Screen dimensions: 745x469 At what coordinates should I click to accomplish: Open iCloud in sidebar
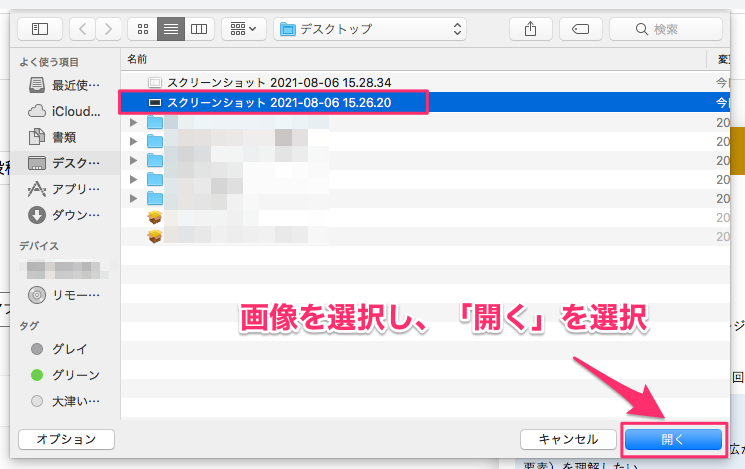[64, 111]
